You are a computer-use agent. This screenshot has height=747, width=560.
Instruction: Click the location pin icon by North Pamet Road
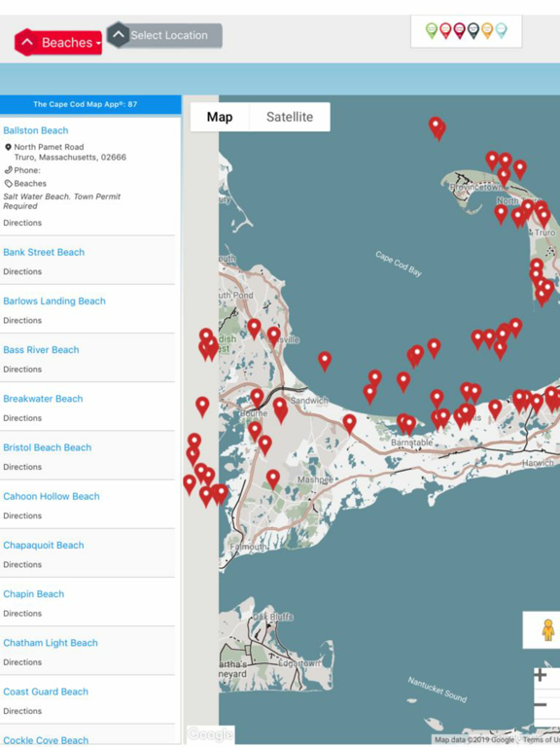(8, 147)
